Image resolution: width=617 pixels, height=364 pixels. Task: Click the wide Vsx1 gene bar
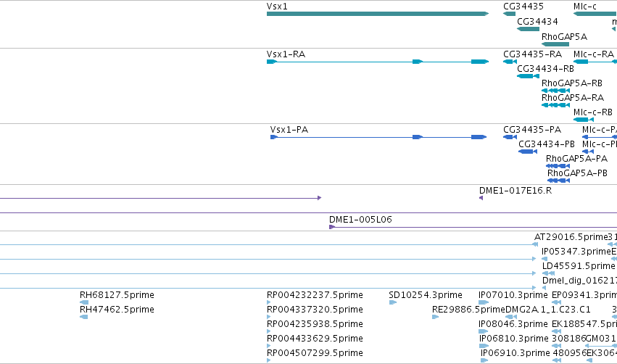point(378,14)
